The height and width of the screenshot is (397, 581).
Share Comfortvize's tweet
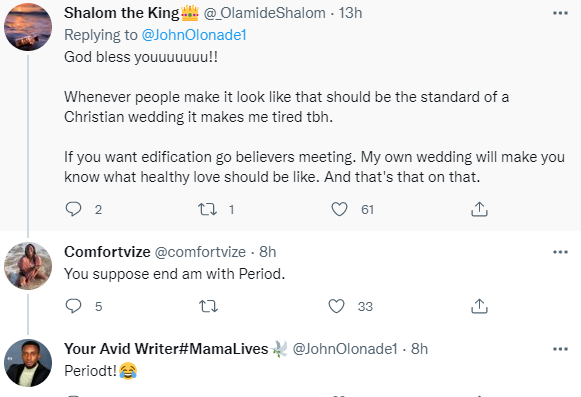[479, 306]
